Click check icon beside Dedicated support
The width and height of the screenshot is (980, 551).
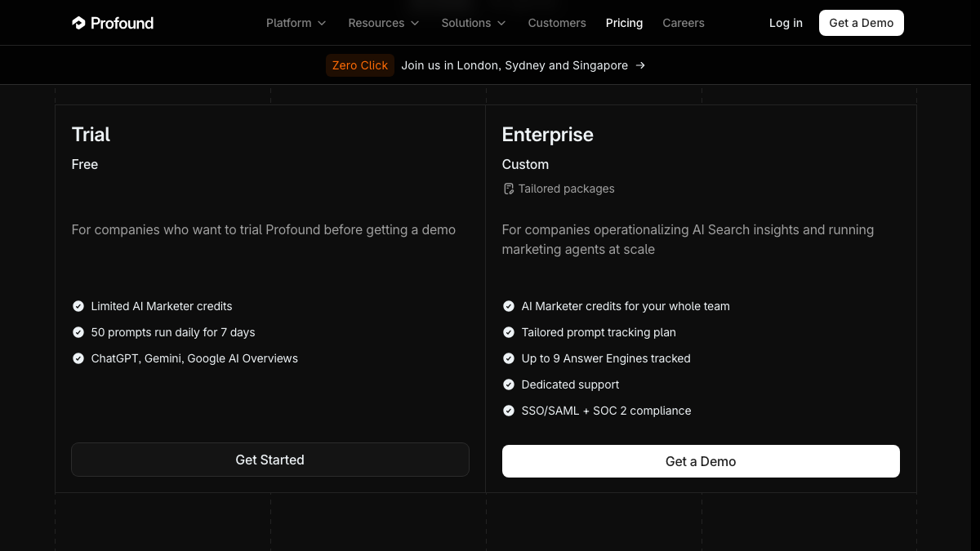click(509, 384)
